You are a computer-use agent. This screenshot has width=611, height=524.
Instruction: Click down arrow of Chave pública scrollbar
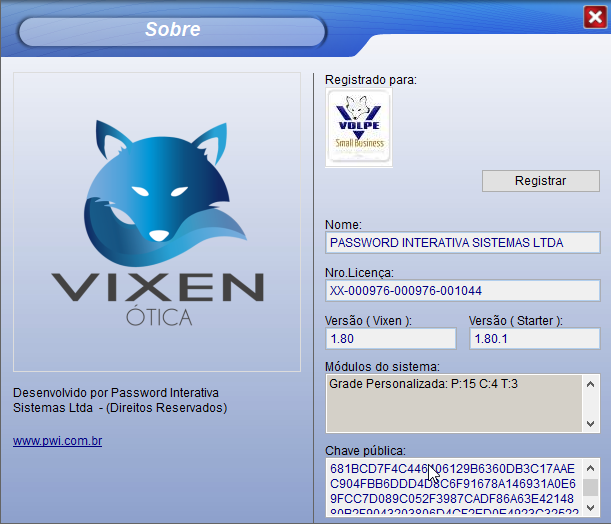click(x=591, y=507)
